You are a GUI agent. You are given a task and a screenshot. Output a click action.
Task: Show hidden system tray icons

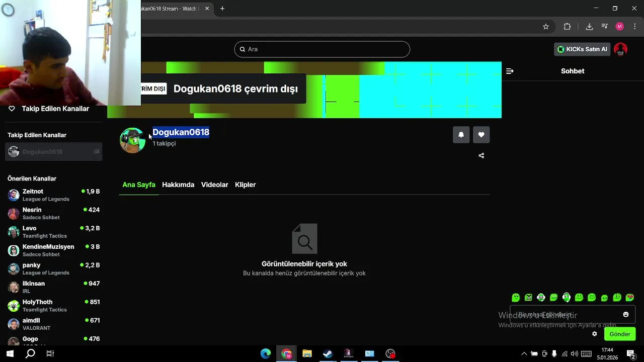[524, 354]
